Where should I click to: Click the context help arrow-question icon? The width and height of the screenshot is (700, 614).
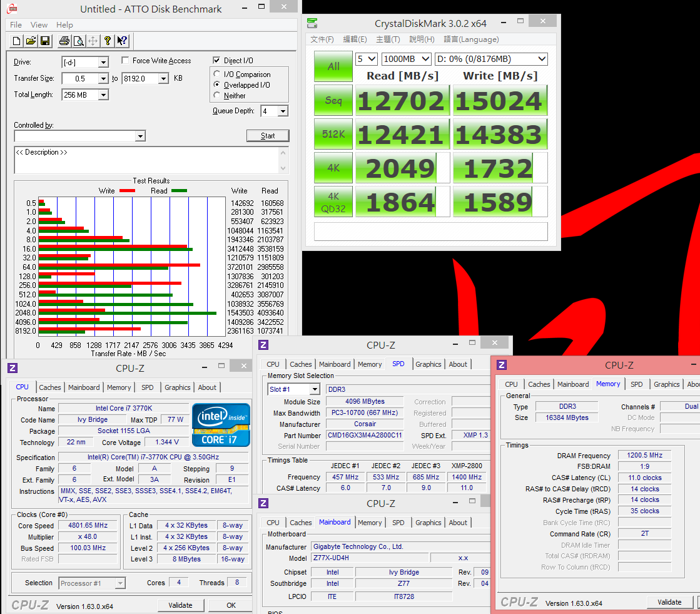pos(122,41)
